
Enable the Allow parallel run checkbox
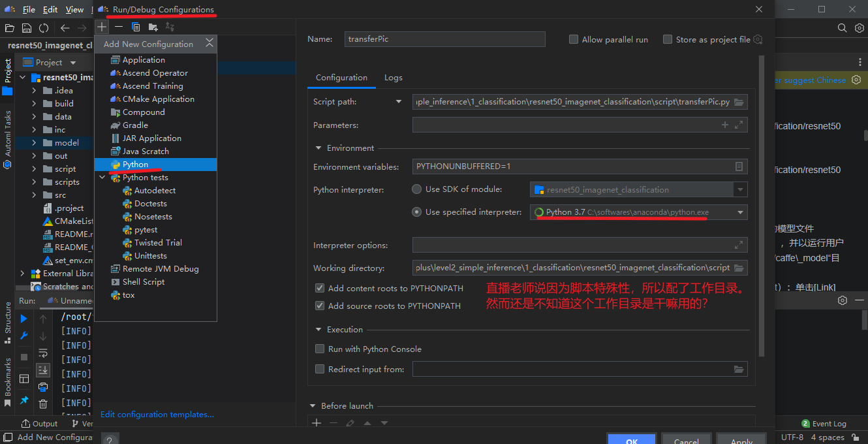click(x=574, y=39)
